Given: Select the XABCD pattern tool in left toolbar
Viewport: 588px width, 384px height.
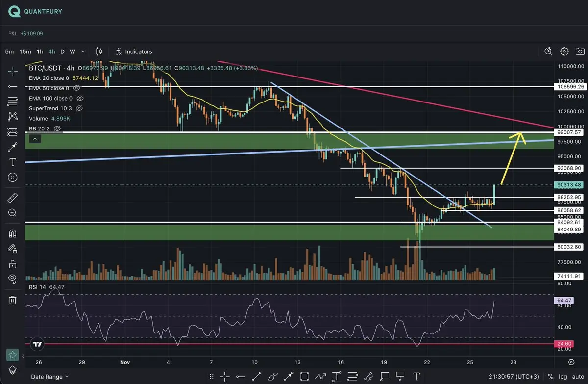Looking at the screenshot, I should point(13,117).
